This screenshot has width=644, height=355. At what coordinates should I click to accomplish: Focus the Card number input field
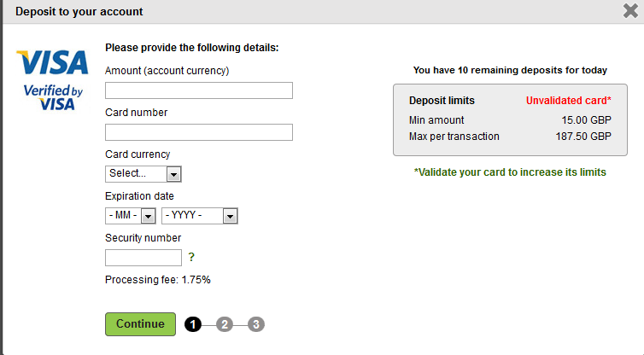tap(199, 132)
